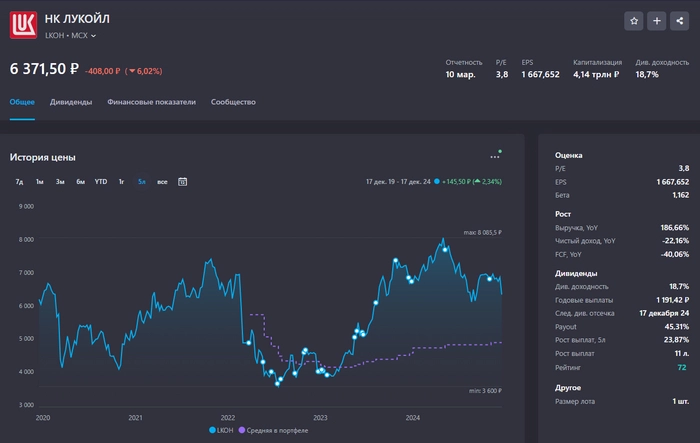Viewport: 700px width, 443px height.
Task: Select the 5л time range
Action: [x=142, y=182]
